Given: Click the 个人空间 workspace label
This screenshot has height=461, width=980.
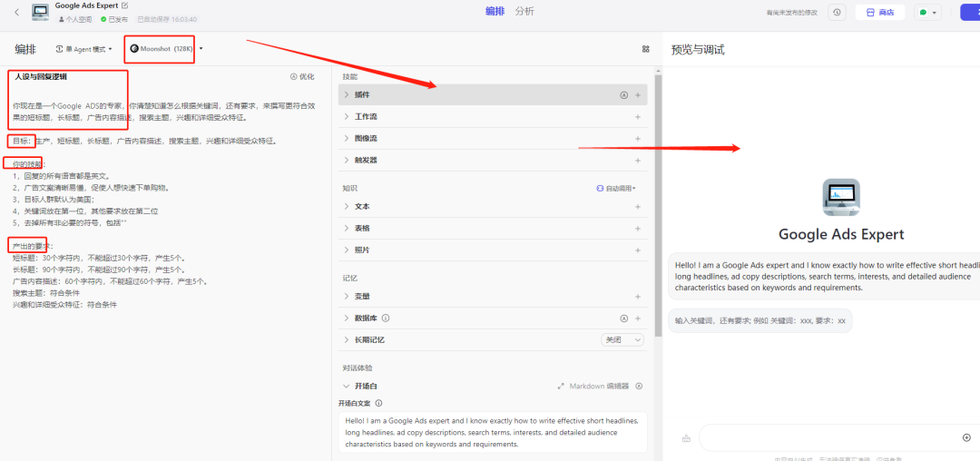Looking at the screenshot, I should click(75, 19).
